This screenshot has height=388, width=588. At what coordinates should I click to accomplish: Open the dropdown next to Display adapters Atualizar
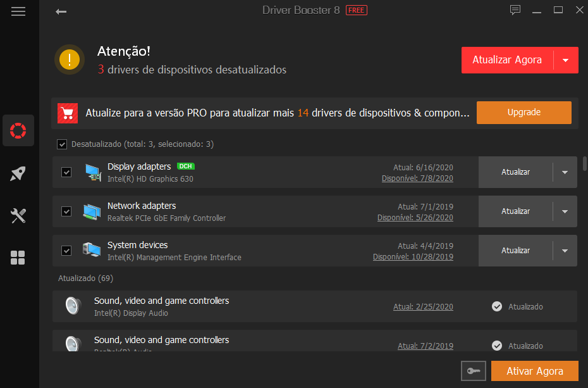tap(565, 172)
